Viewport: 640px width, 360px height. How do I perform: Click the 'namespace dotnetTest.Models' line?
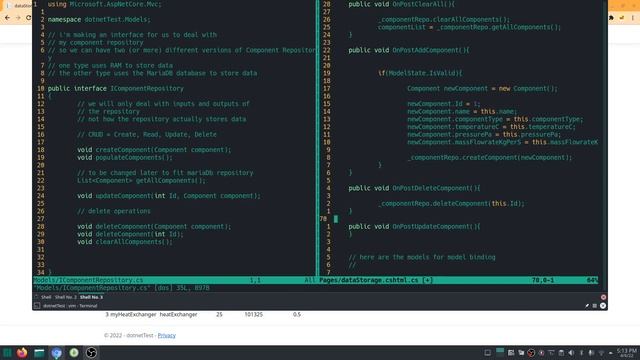(99, 20)
